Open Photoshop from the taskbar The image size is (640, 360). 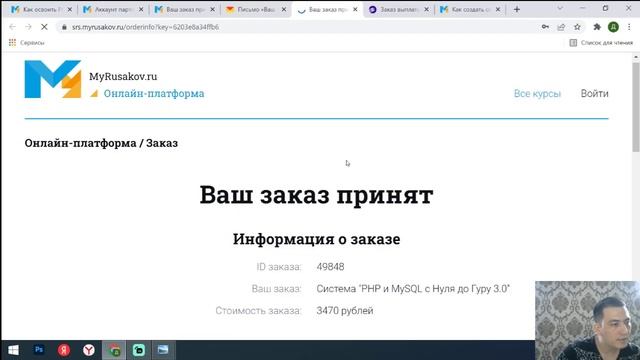[x=39, y=350]
